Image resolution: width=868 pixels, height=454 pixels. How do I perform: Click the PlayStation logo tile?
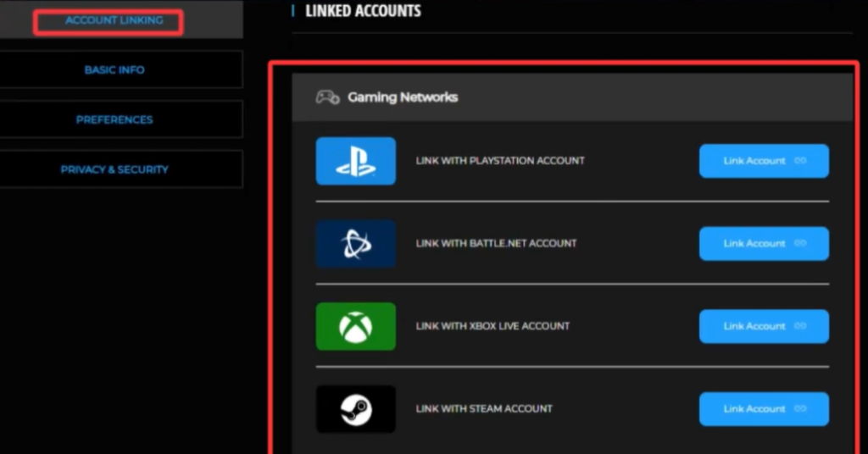pyautogui.click(x=355, y=161)
